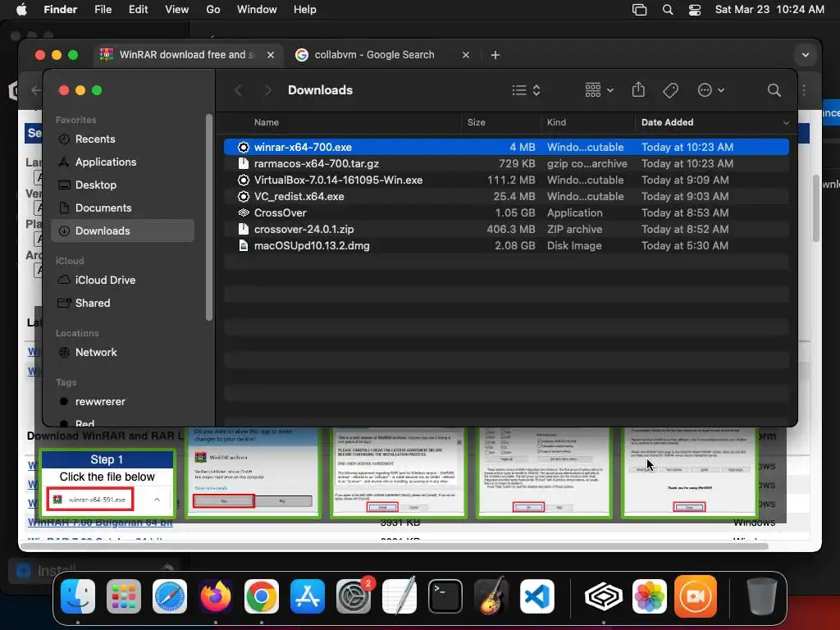Sort files by Name column header
Image resolution: width=840 pixels, height=630 pixels.
[267, 122]
